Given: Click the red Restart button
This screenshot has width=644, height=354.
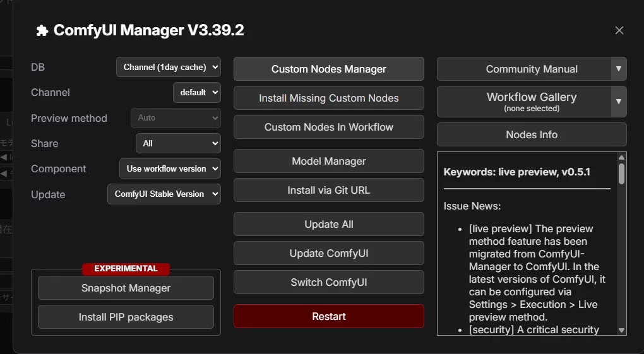Looking at the screenshot, I should (x=328, y=316).
